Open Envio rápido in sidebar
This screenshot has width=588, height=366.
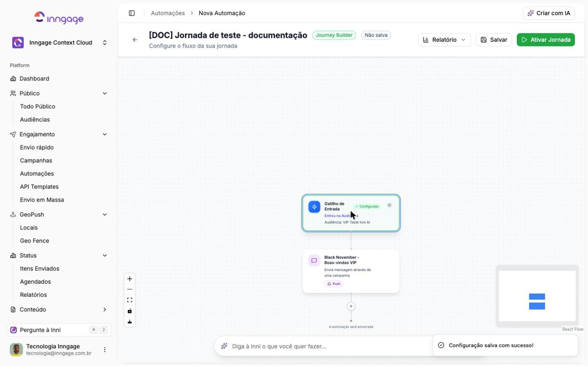click(x=37, y=148)
